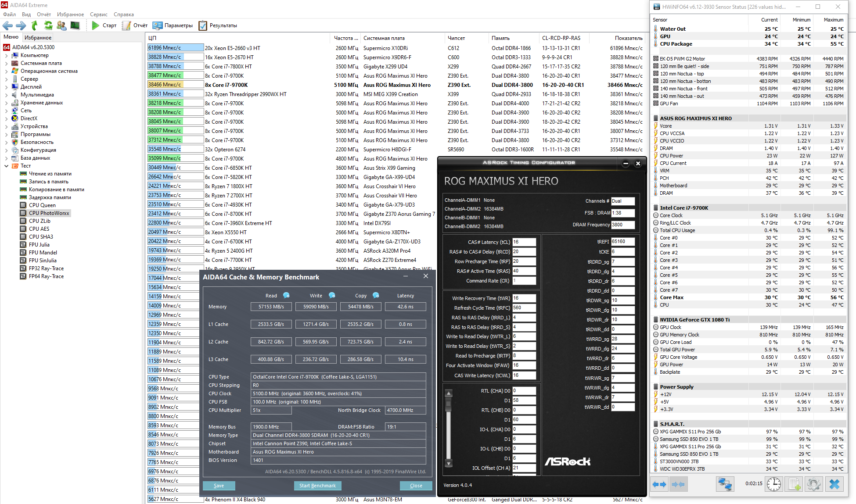
Task: Click HWiNFO log file icon with plus
Action: (794, 484)
